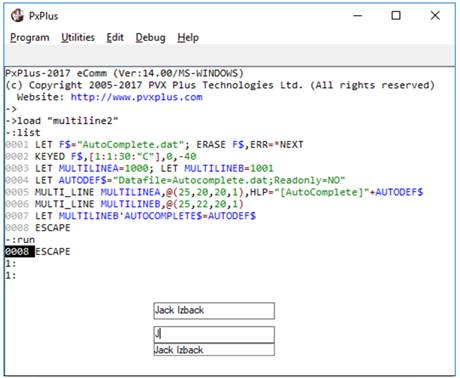Screen dimensions: 460x378
Task: Click line 0005 MULTI_LINE MULTILINEA statement
Action: [x=214, y=192]
